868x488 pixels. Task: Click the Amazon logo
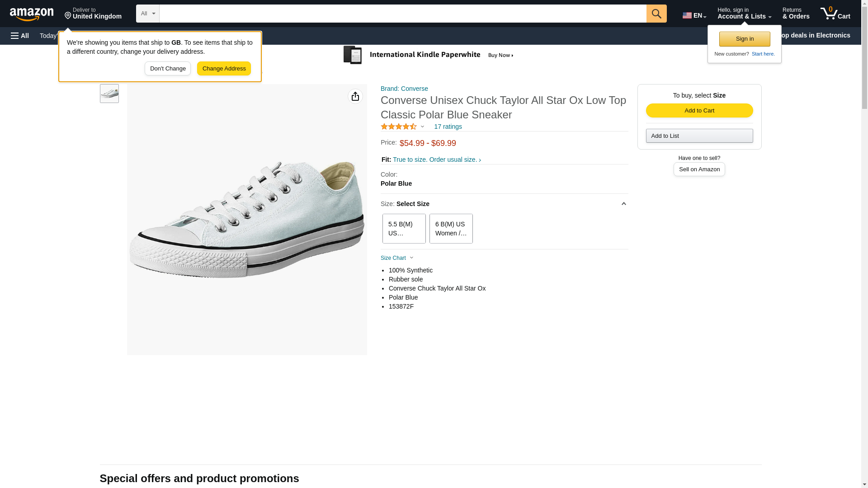pos(32,14)
